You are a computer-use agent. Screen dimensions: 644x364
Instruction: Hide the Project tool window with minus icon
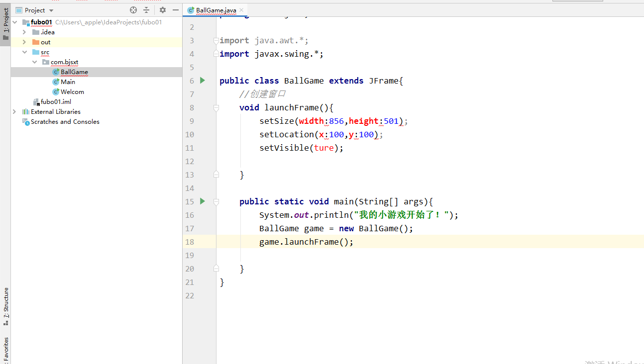(x=176, y=10)
